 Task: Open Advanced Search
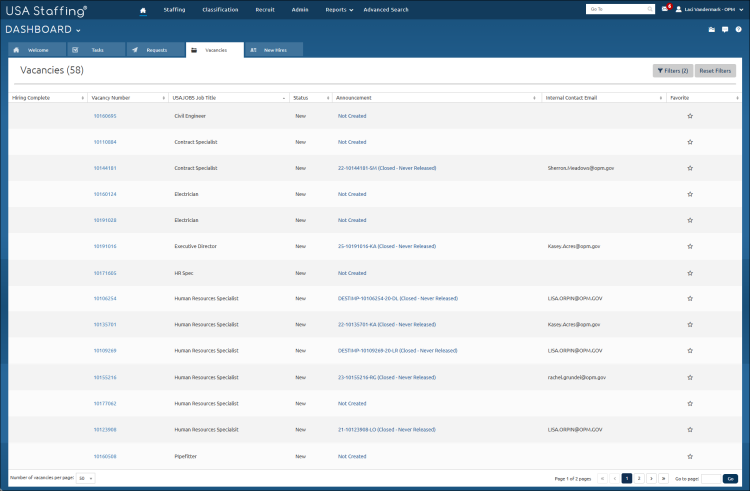(x=386, y=10)
